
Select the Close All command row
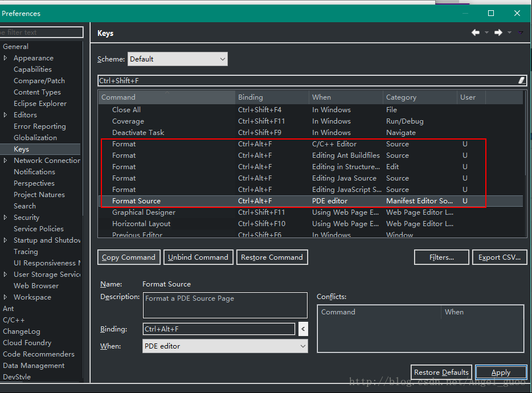pos(310,110)
